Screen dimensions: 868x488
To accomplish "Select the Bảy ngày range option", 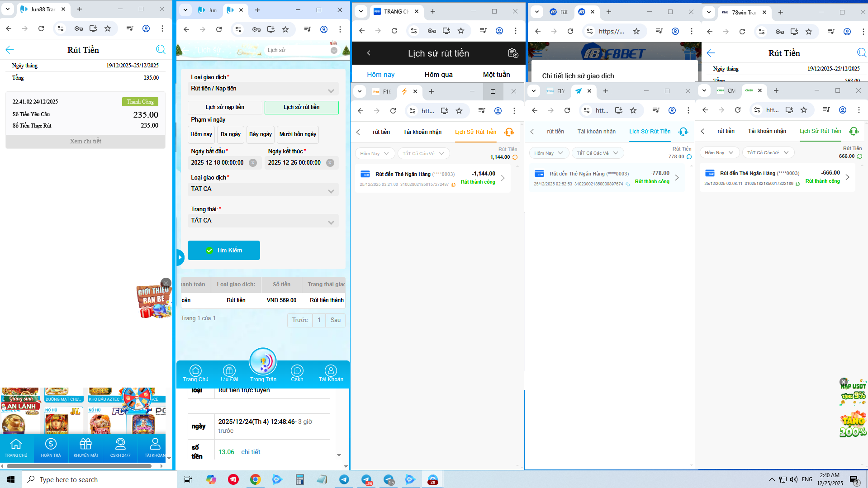I will (x=261, y=134).
